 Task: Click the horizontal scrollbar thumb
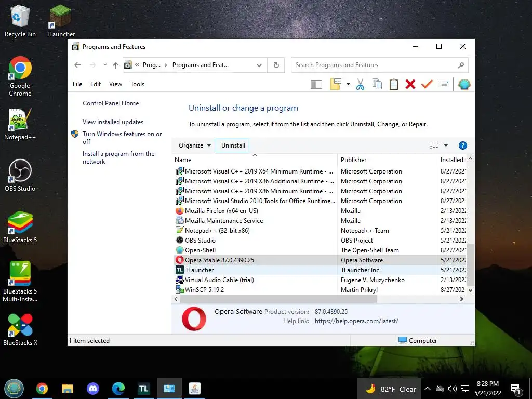[x=278, y=299]
